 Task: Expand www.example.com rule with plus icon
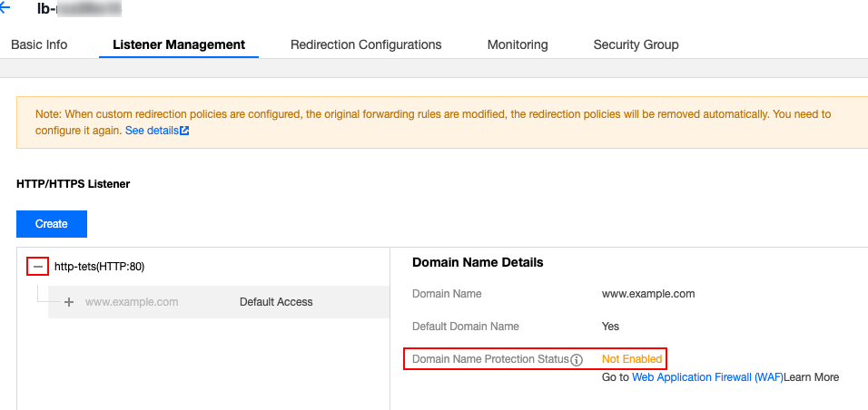(69, 302)
